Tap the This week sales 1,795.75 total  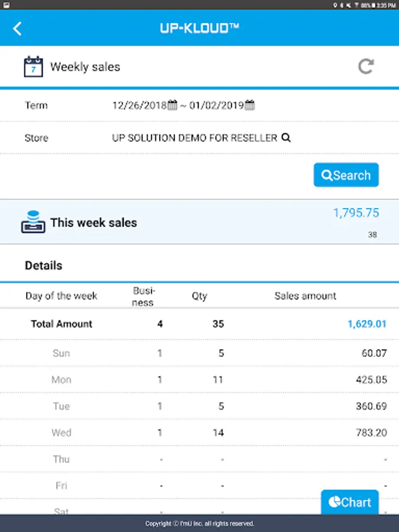pos(356,213)
